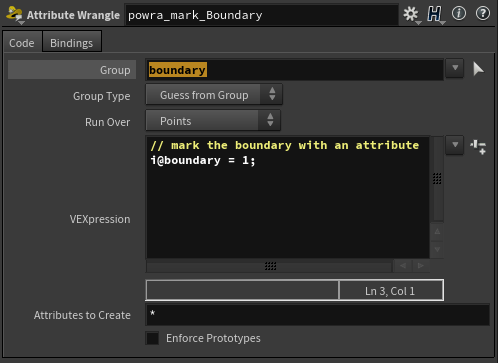Click the Ln 3, Col 1 status text
This screenshot has width=498, height=363.
[x=390, y=291]
